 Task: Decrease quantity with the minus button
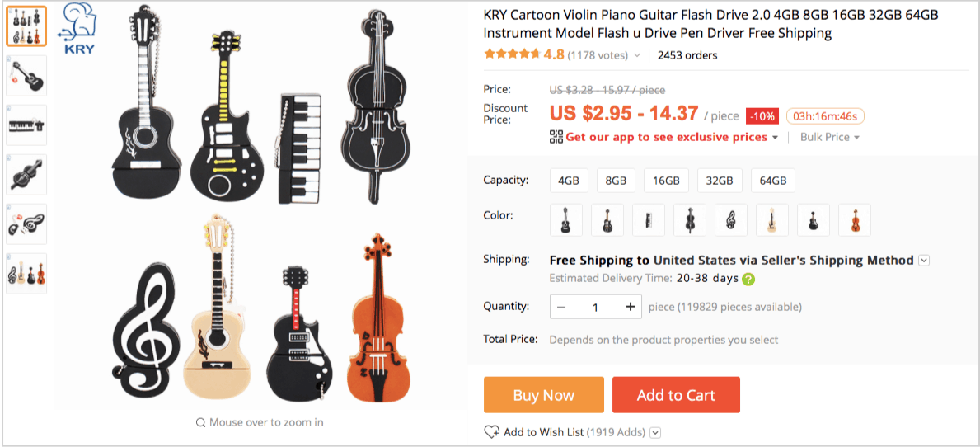pyautogui.click(x=561, y=307)
